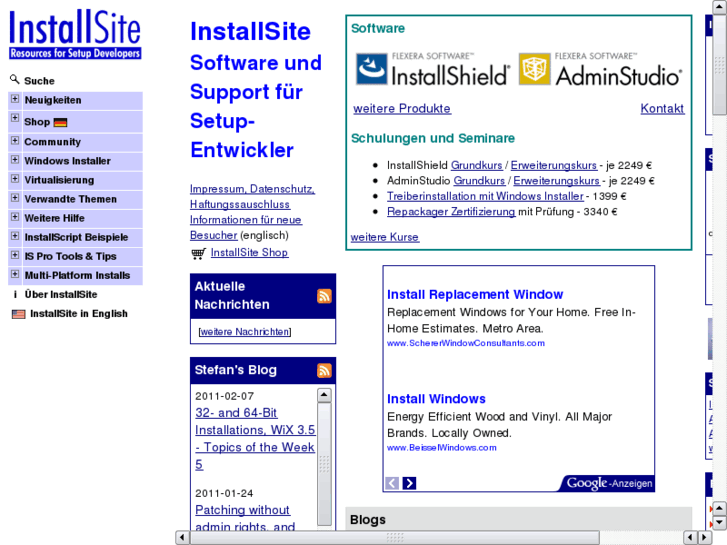
Task: Expand the Shop menu section
Action: click(15, 118)
